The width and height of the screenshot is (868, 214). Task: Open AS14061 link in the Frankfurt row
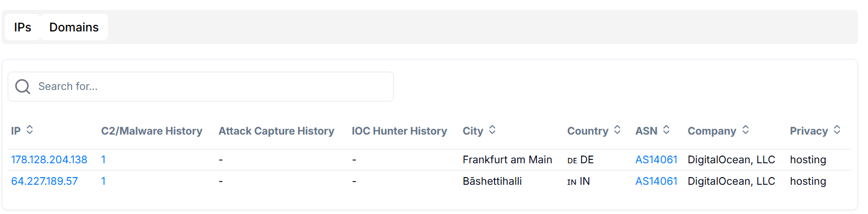pyautogui.click(x=656, y=159)
